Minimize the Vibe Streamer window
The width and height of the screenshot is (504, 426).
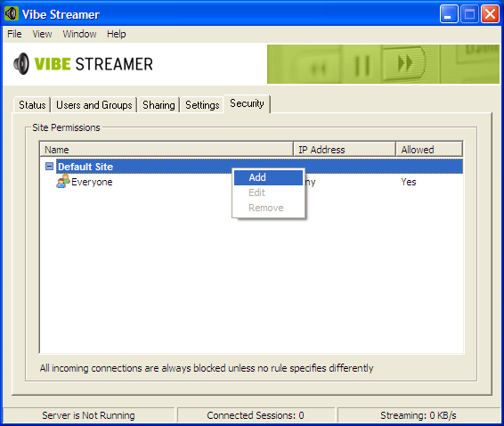(x=449, y=14)
